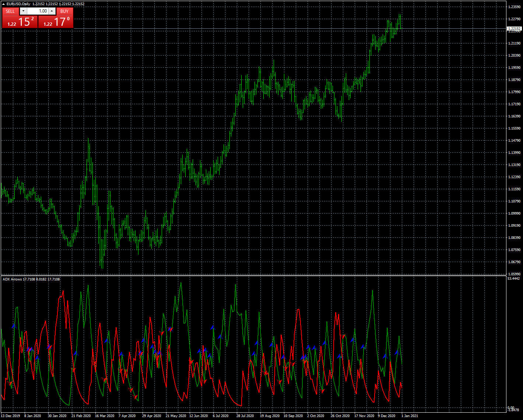Click price scale value 1.06790

pyautogui.click(x=514, y=262)
